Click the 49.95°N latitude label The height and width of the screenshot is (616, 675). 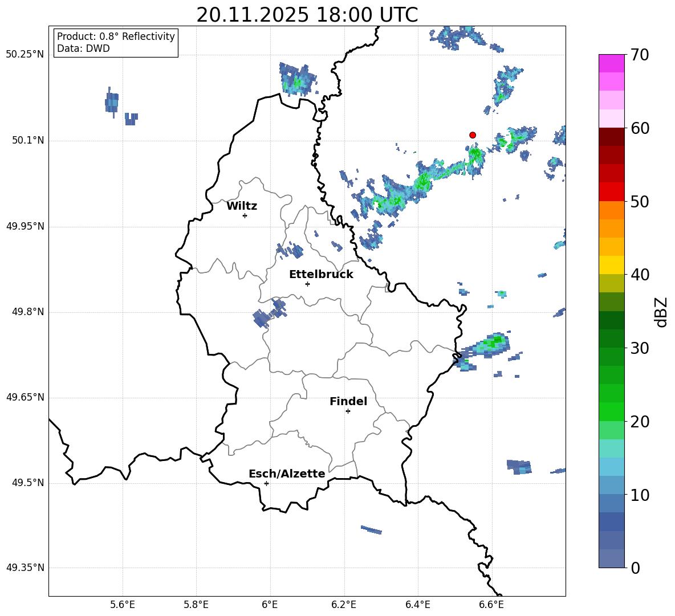pos(25,226)
